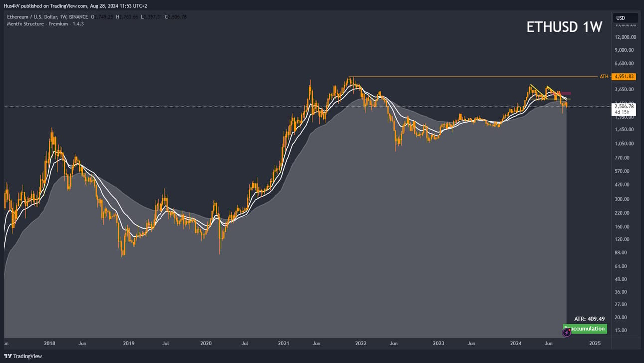Select the green Reaccumulation label

pyautogui.click(x=585, y=329)
